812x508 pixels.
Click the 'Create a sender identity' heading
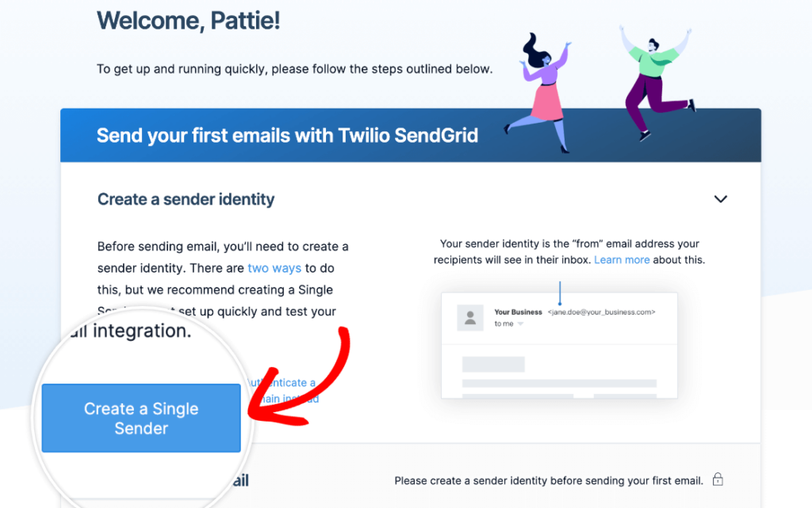pyautogui.click(x=186, y=199)
